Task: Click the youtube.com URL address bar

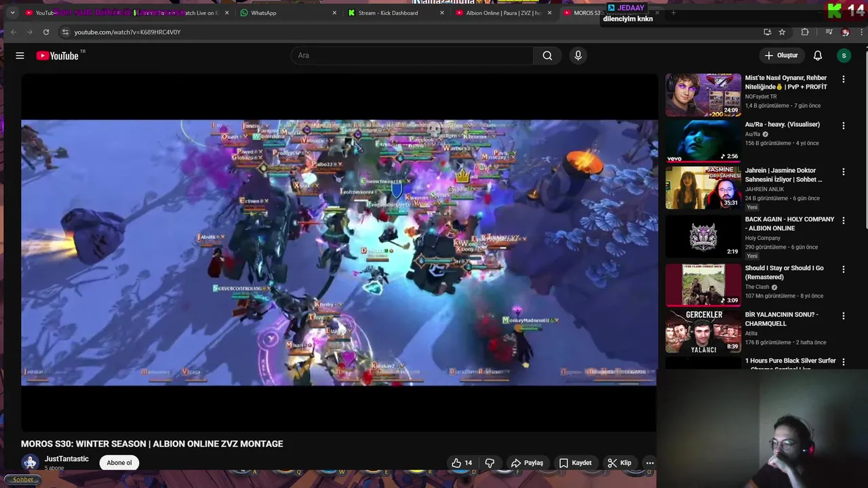Action: [x=407, y=32]
